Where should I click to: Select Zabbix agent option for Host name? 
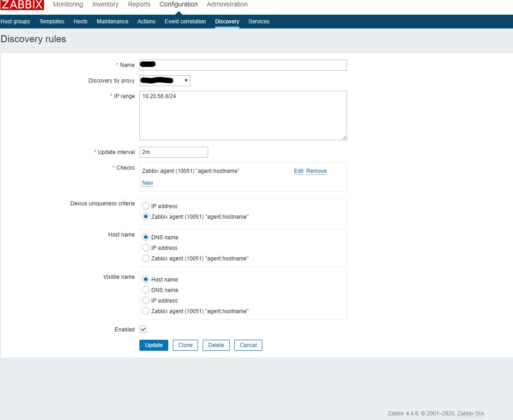pos(146,259)
